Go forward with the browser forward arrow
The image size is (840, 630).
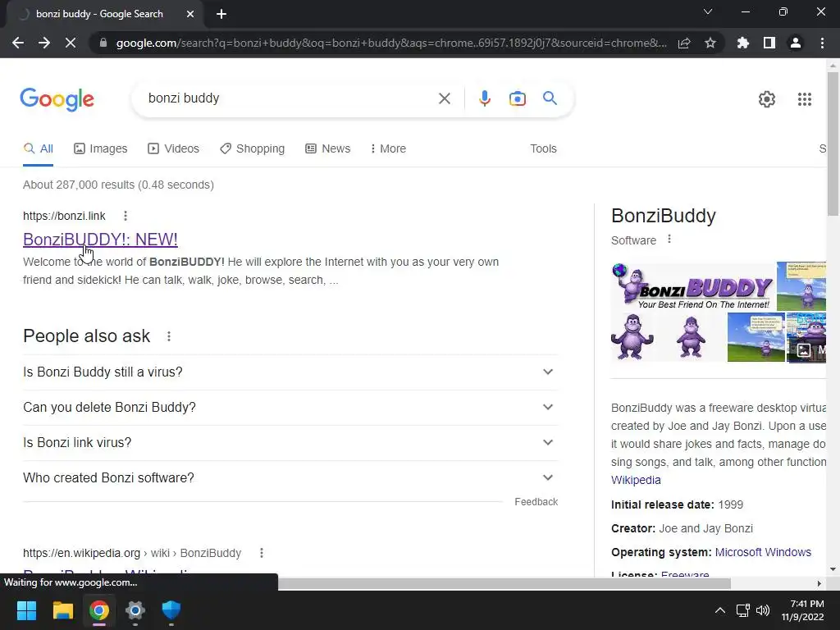point(44,43)
